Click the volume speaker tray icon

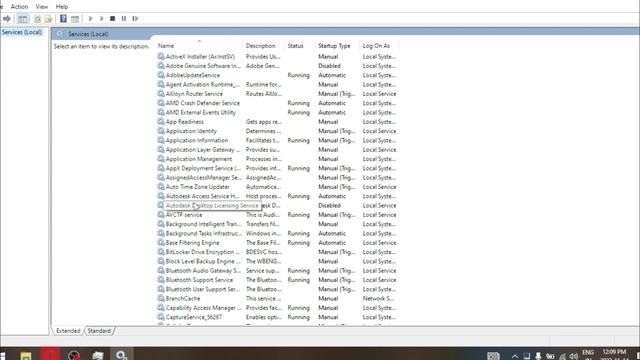point(573,356)
